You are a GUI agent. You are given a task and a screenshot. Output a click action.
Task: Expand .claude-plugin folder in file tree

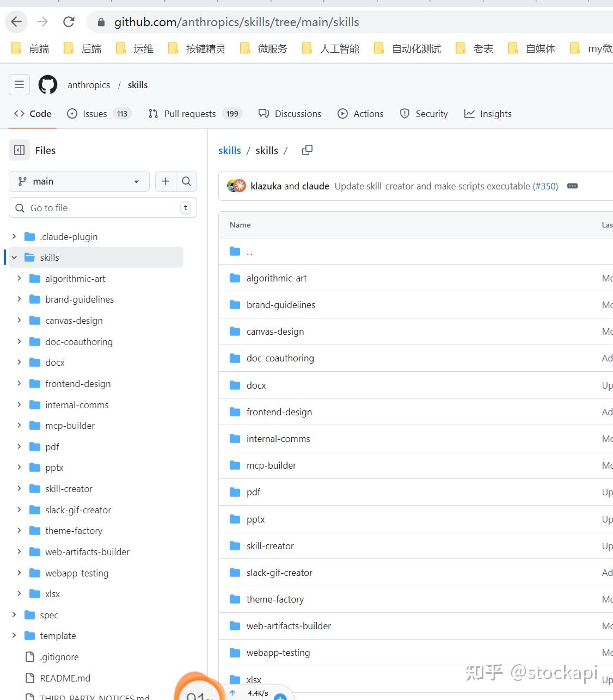point(14,236)
